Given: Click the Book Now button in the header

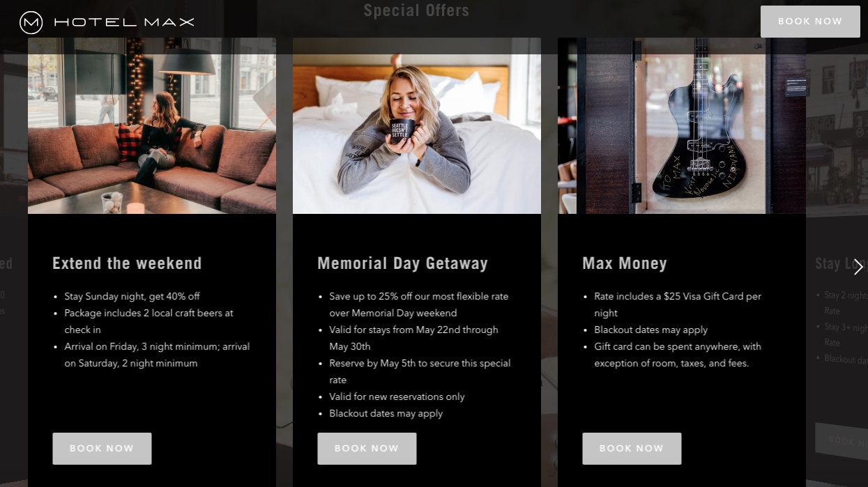Looking at the screenshot, I should tap(810, 22).
